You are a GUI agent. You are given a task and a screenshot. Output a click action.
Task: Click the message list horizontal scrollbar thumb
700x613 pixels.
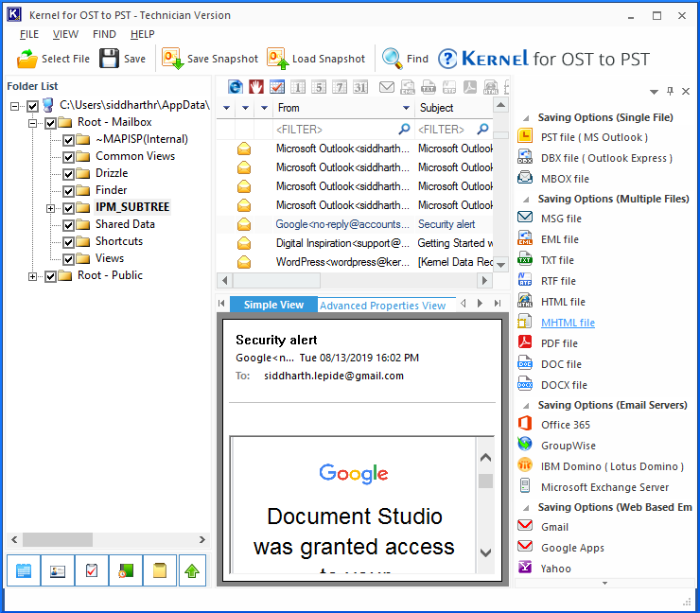(276, 280)
